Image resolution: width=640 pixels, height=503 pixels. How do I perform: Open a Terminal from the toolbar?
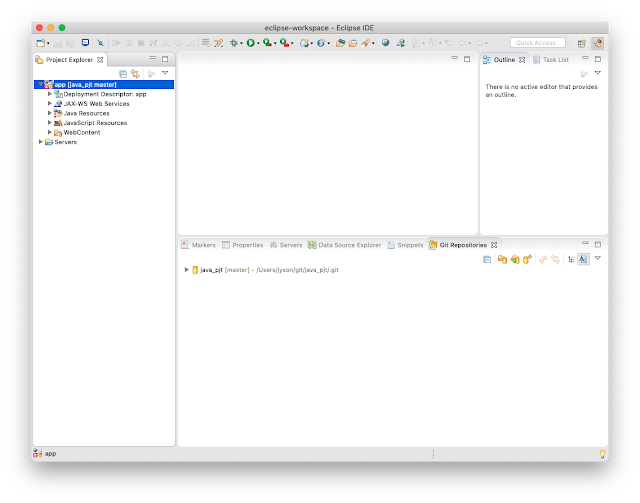tap(85, 42)
